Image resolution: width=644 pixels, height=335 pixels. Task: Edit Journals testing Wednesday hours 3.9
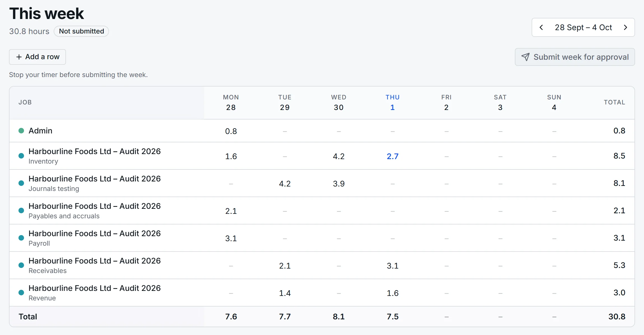(x=339, y=183)
